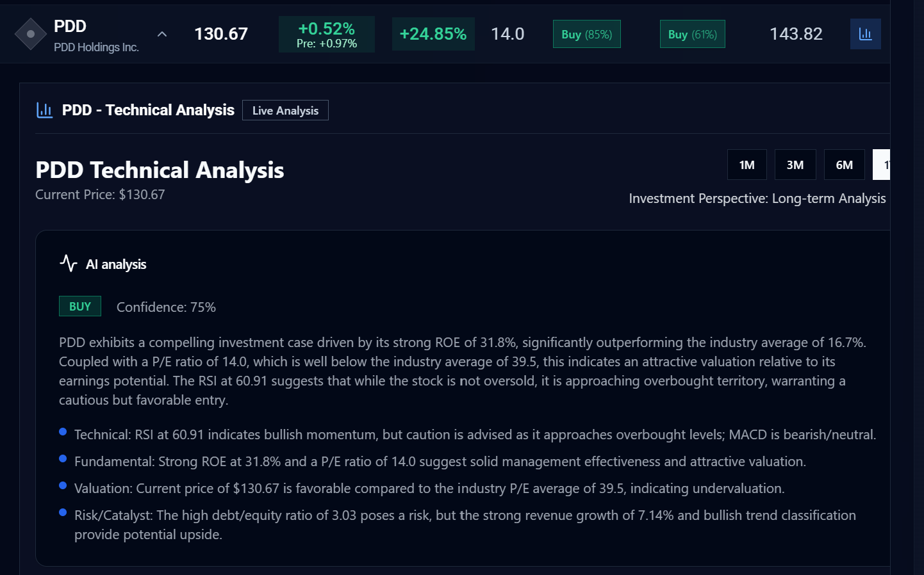
Task: Click the bullet icon next to Risk/Catalyst point
Action: click(x=62, y=511)
